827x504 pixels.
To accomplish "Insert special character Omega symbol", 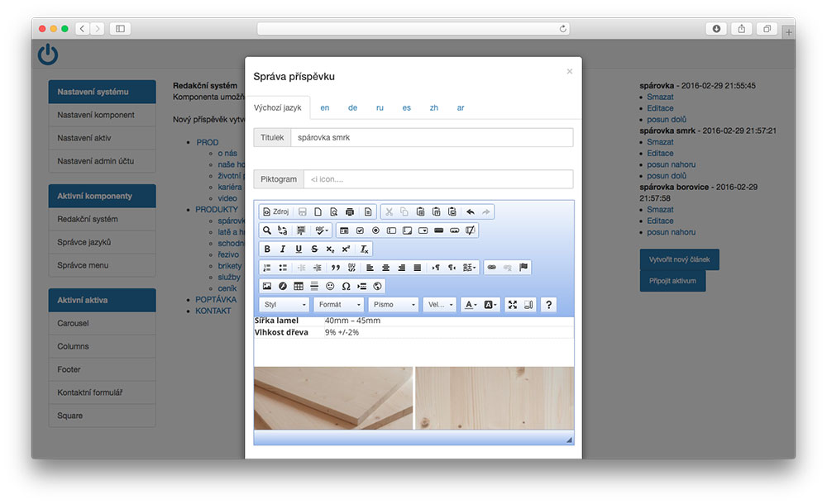I will point(346,286).
